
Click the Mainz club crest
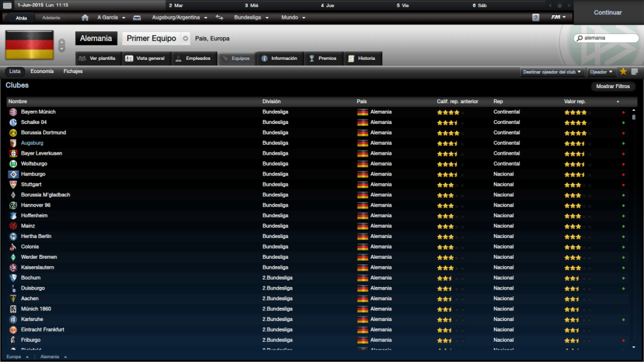click(x=13, y=226)
